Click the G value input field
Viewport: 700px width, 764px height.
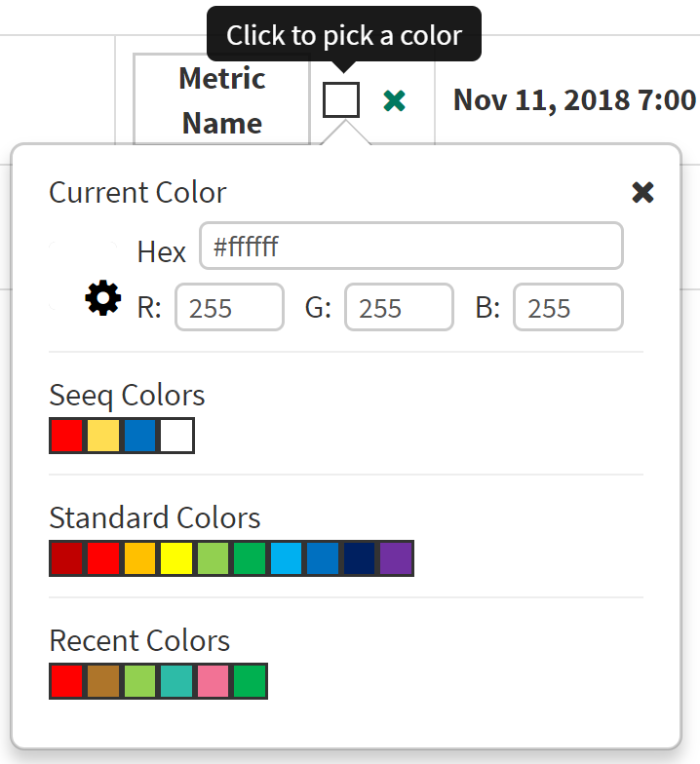[398, 307]
